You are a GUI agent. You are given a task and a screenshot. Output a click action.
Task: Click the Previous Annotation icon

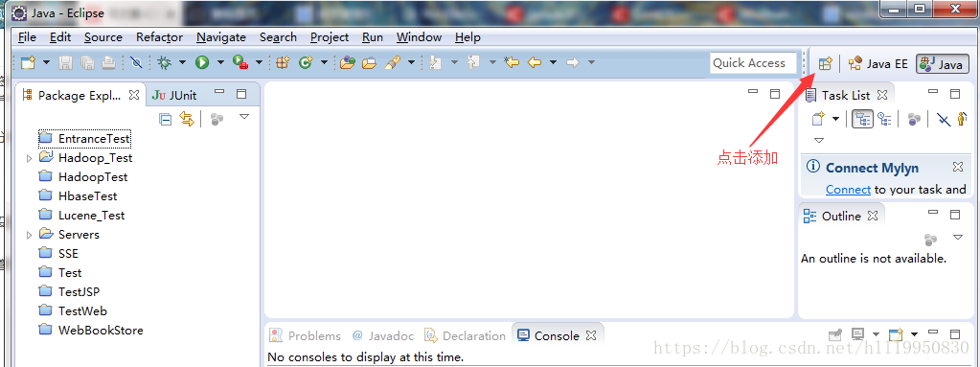point(474,62)
